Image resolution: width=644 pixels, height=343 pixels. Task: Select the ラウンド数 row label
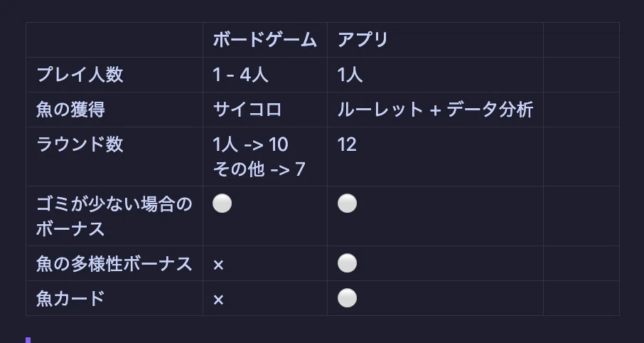80,144
